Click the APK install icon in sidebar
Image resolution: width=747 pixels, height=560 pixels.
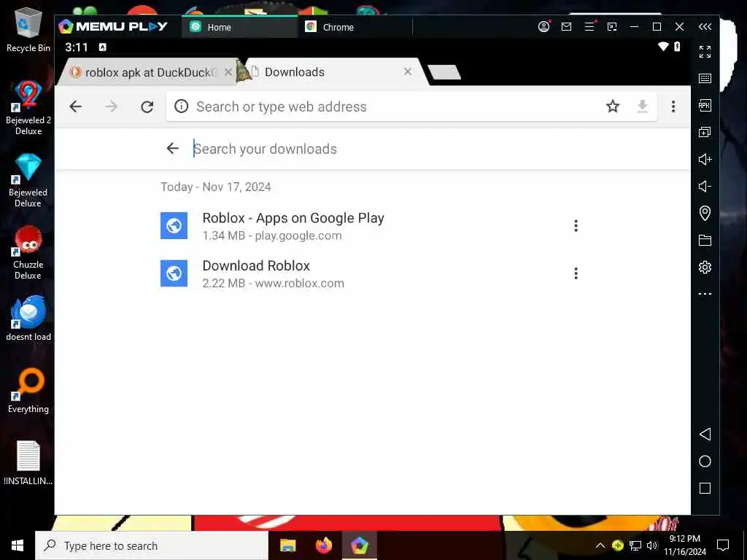[705, 105]
